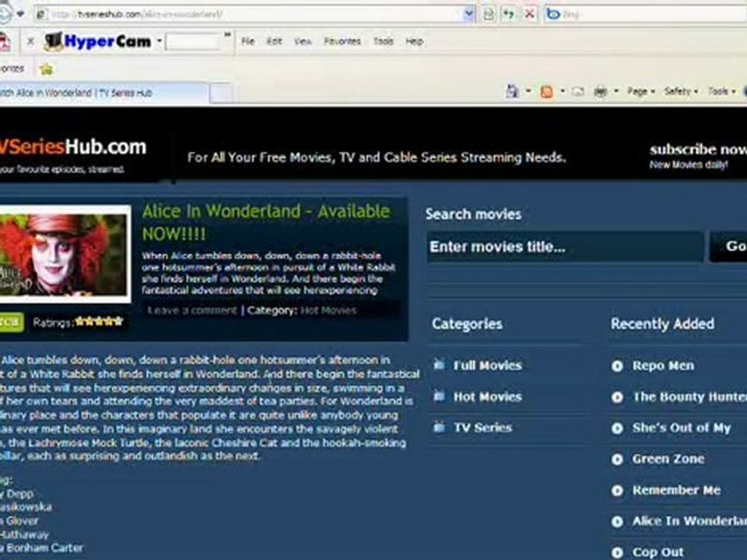
Task: Click the page icon in address bar
Action: [42, 14]
